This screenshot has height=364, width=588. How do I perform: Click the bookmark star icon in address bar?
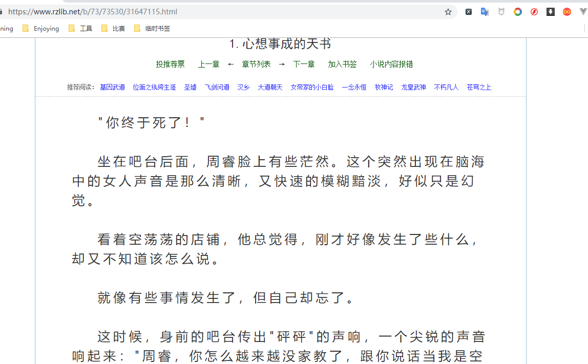[448, 12]
